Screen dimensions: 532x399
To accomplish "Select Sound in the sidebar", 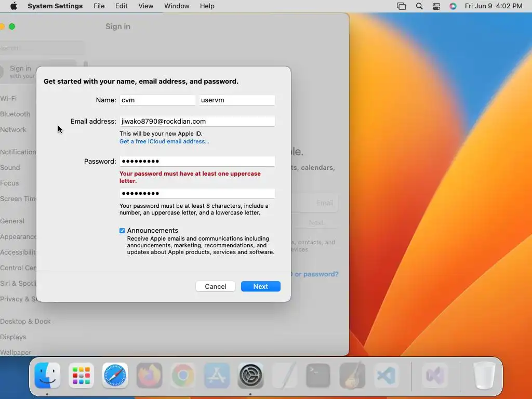I will point(10,168).
